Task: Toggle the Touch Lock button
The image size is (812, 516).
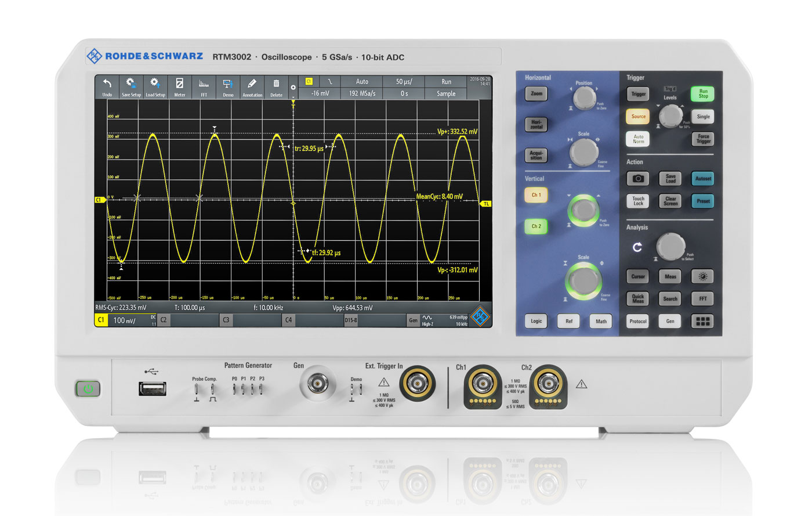Action: [x=638, y=201]
